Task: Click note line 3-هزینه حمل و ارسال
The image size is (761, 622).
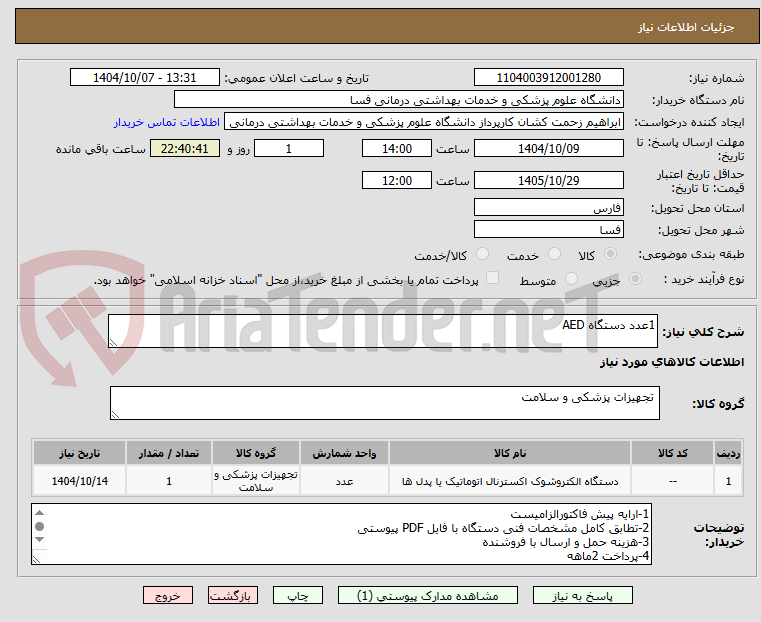Action: click(x=566, y=542)
